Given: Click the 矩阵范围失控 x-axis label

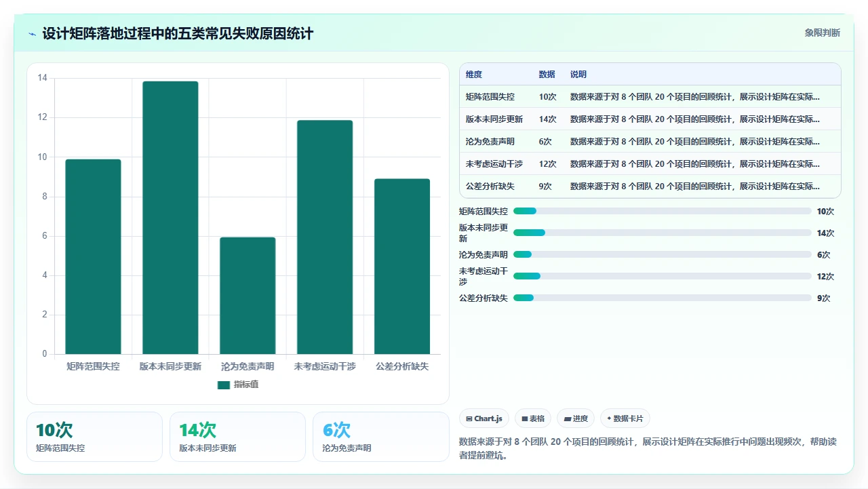Looking at the screenshot, I should [x=93, y=366].
